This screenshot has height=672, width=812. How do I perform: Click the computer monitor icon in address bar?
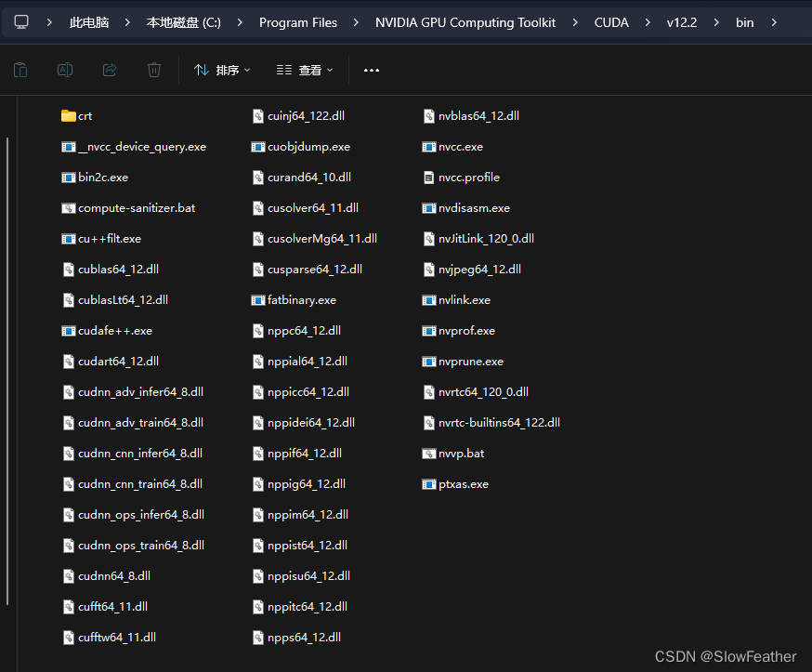[21, 22]
